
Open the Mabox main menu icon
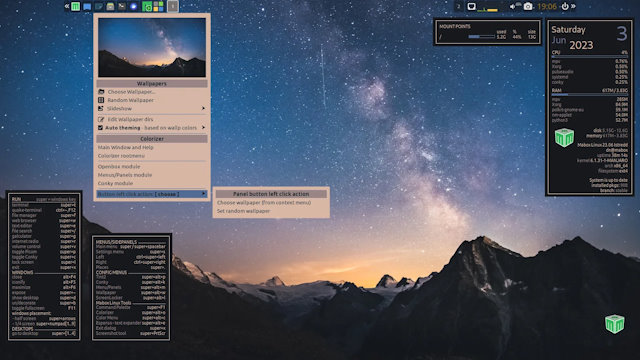pyautogui.click(x=76, y=6)
